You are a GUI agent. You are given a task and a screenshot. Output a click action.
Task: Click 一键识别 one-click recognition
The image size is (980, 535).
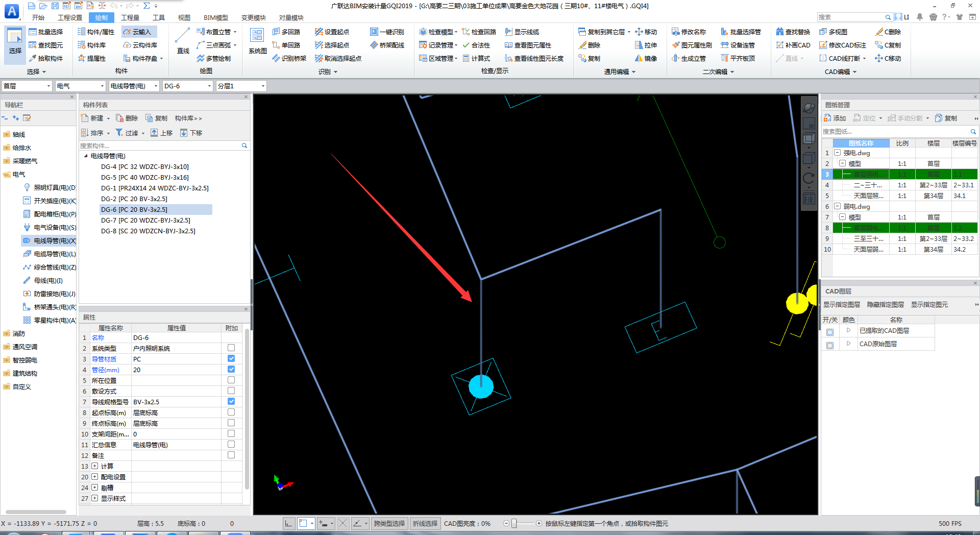[x=387, y=32]
